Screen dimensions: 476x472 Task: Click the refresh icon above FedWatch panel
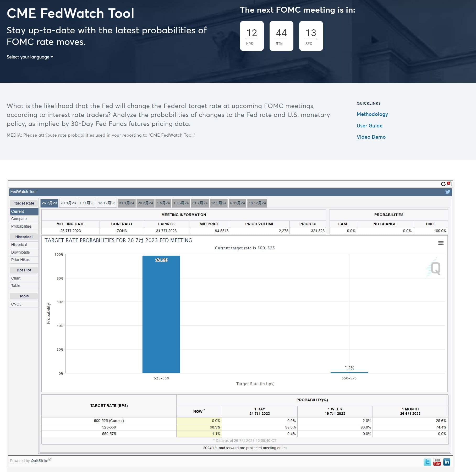tap(443, 184)
